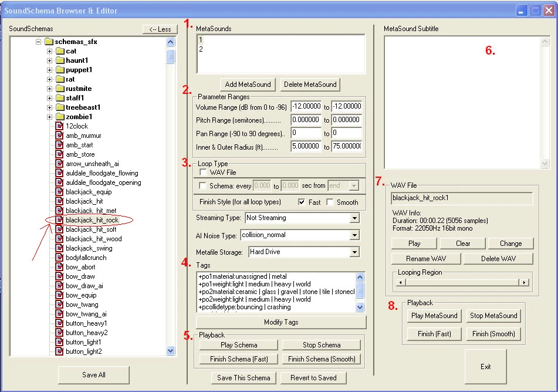Click the bow_equip schema icon
Image resolution: width=558 pixels, height=392 pixels.
tap(59, 295)
